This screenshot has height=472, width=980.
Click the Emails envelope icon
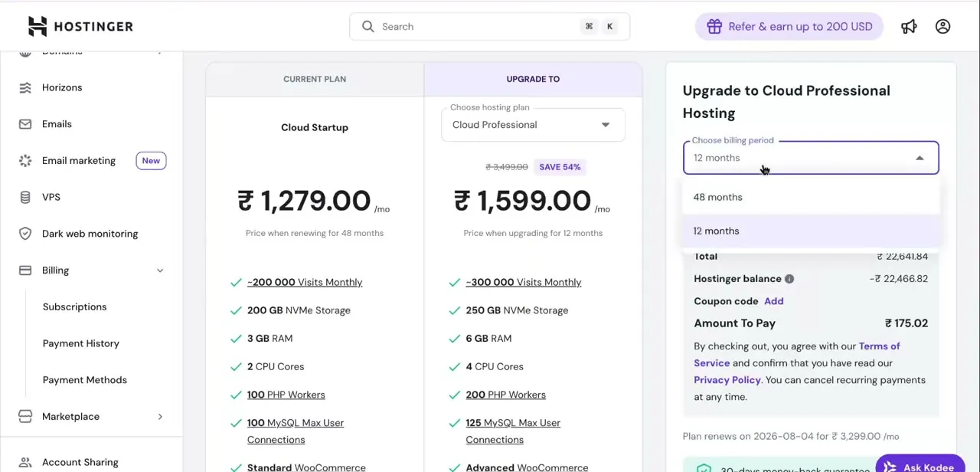(x=25, y=124)
